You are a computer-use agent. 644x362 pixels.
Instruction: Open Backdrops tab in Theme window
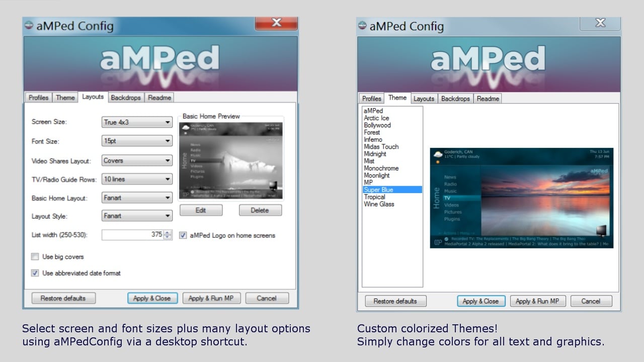coord(455,99)
